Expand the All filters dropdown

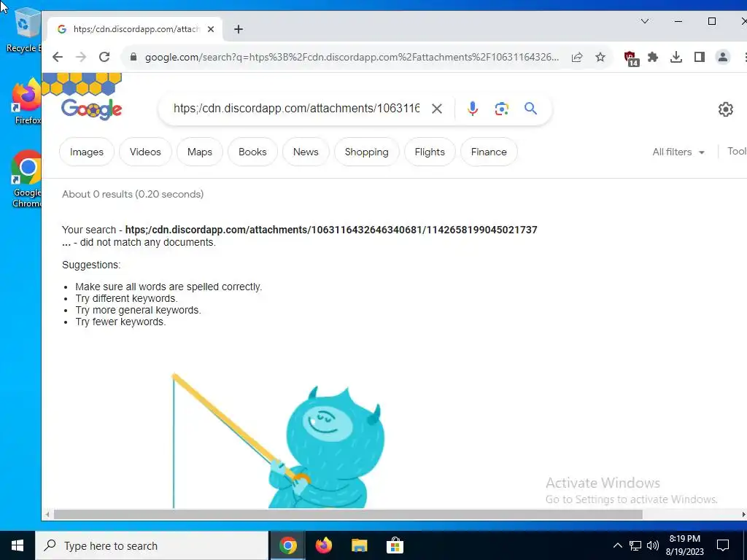pyautogui.click(x=678, y=152)
